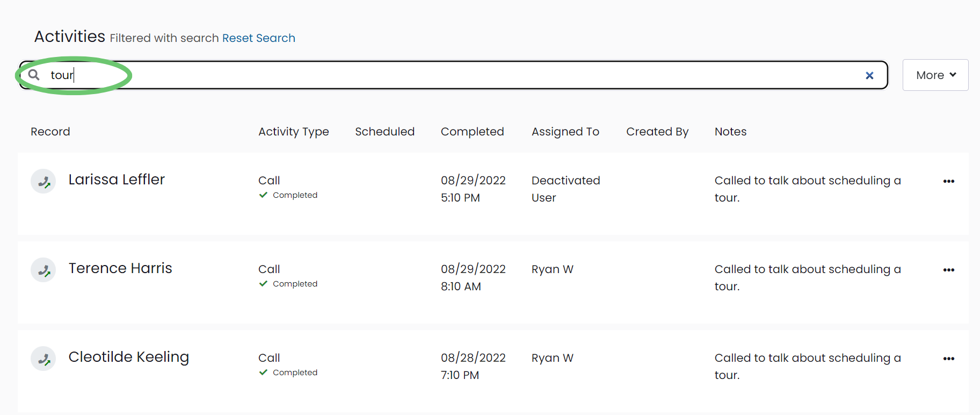The height and width of the screenshot is (415, 980).
Task: Open Terence Harris record
Action: (120, 268)
